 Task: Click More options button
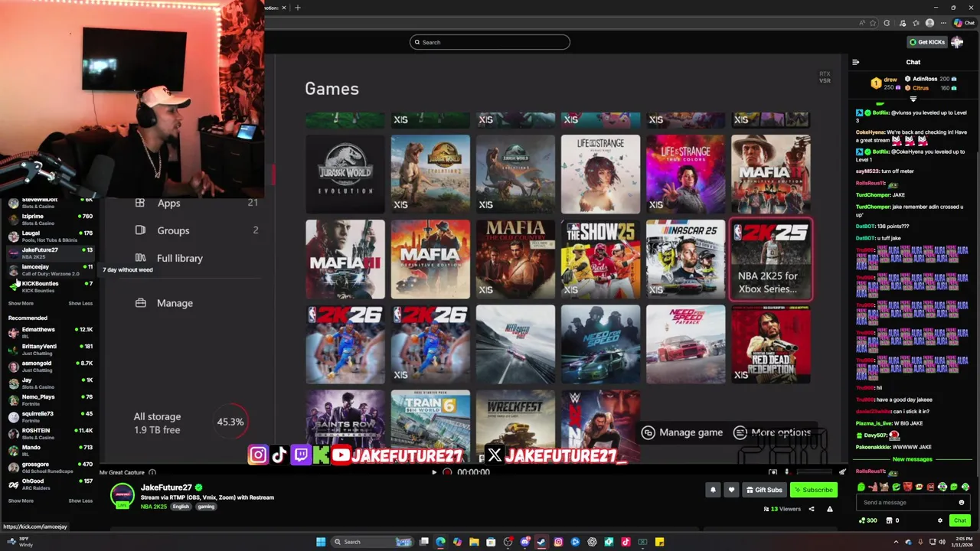[x=772, y=432]
